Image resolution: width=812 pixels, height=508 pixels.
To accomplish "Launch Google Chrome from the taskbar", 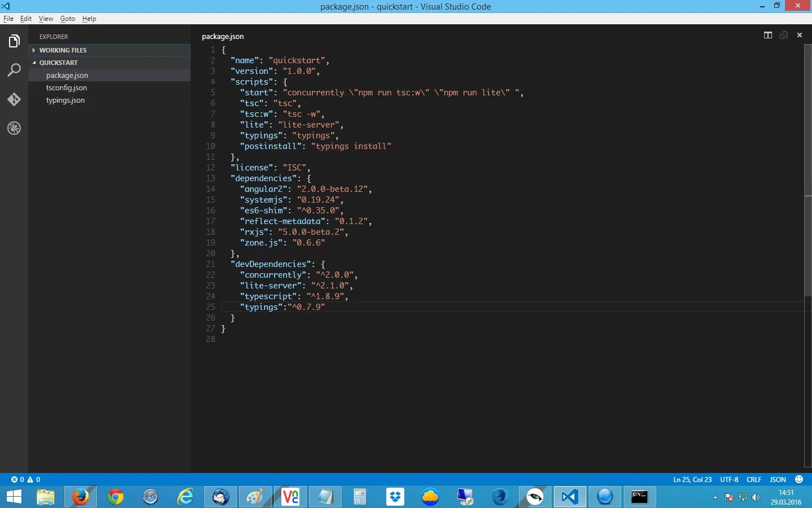I will coord(116,497).
